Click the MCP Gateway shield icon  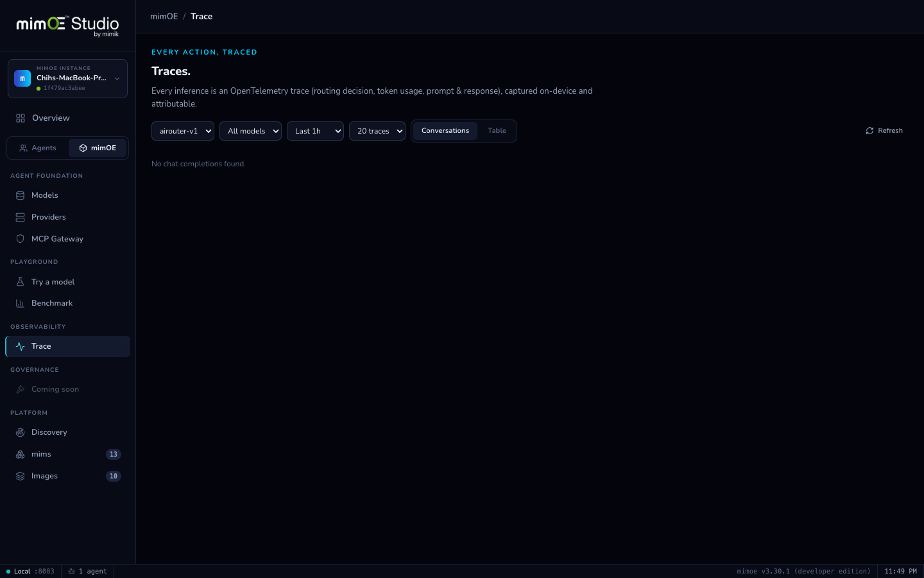click(20, 239)
